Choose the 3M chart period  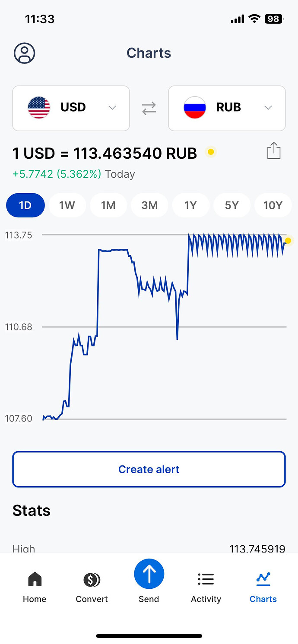pyautogui.click(x=149, y=205)
